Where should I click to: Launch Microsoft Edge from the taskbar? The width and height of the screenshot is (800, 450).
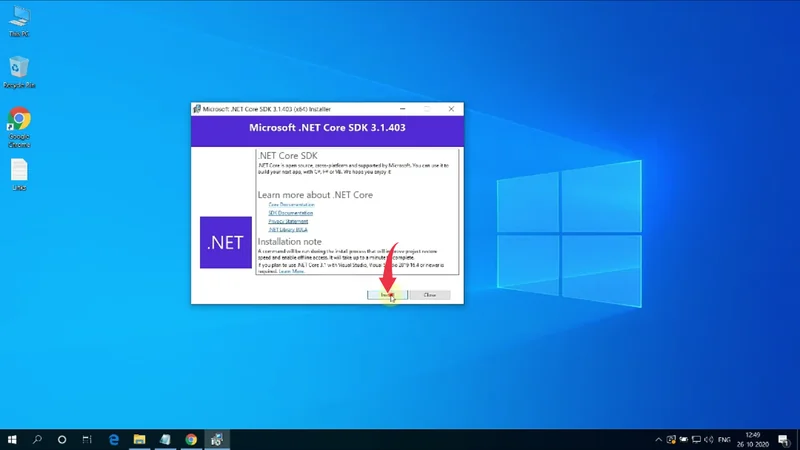pos(114,439)
